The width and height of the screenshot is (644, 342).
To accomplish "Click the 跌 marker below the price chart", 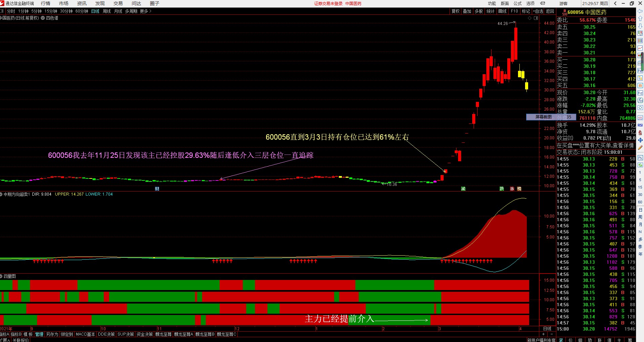I will [502, 189].
